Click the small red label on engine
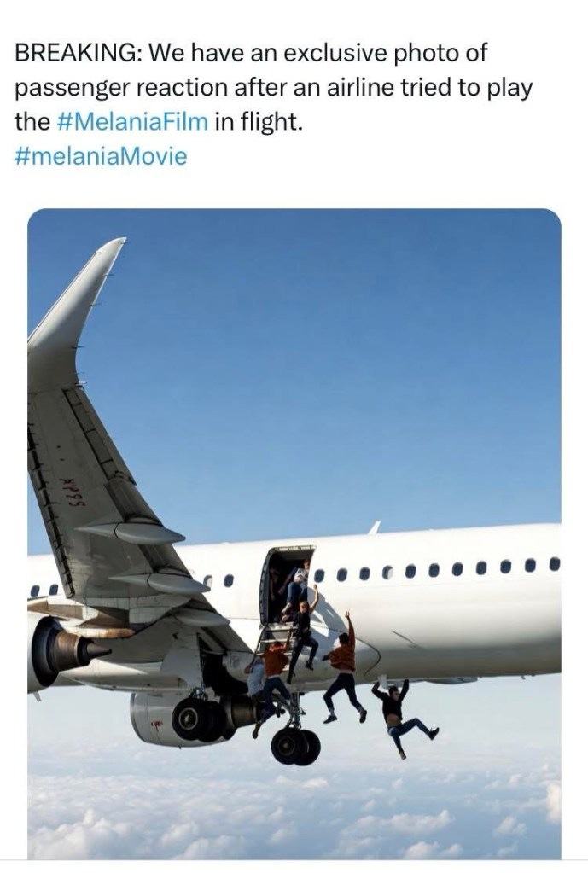The image size is (588, 873). 156,725
